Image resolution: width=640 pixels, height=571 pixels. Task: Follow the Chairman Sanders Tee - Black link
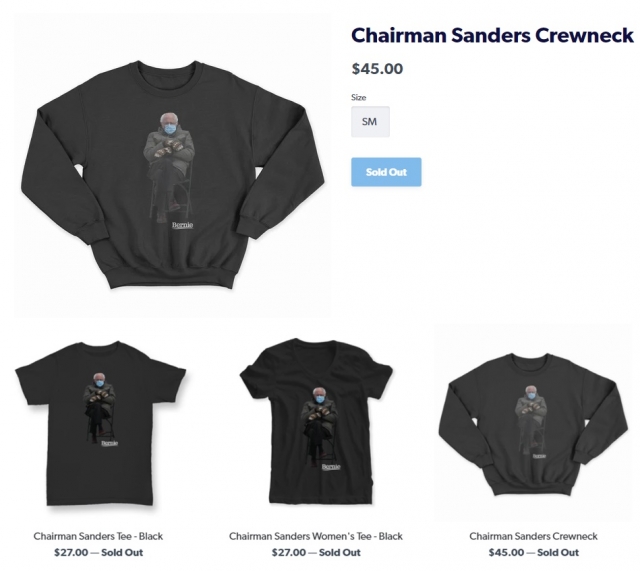pyautogui.click(x=98, y=536)
